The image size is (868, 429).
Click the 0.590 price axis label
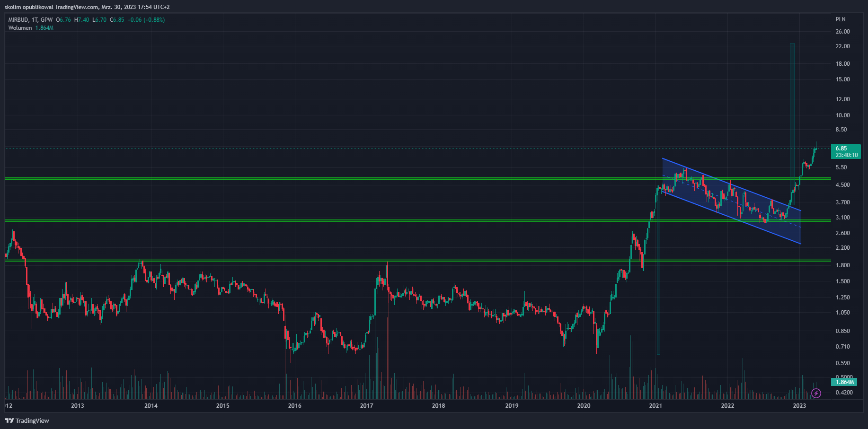click(842, 363)
